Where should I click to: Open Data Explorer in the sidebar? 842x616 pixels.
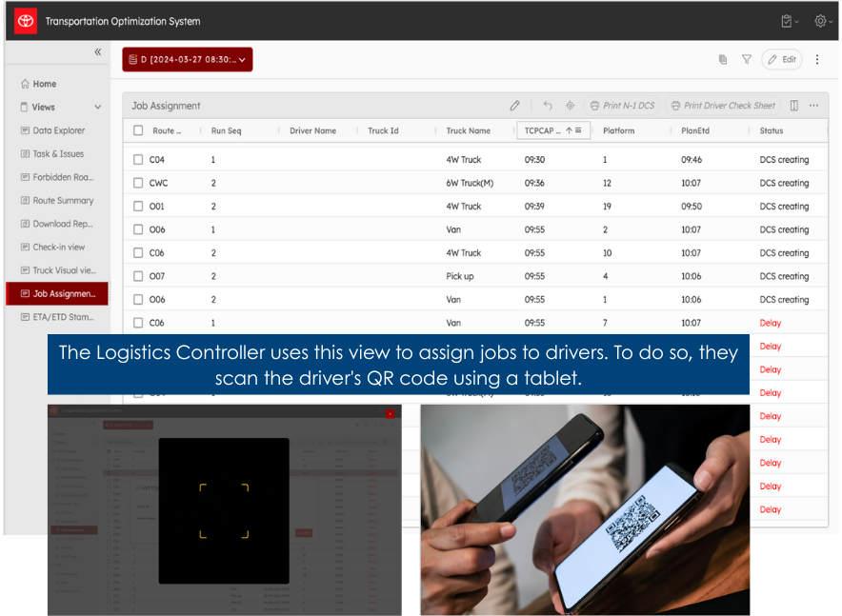(x=53, y=130)
